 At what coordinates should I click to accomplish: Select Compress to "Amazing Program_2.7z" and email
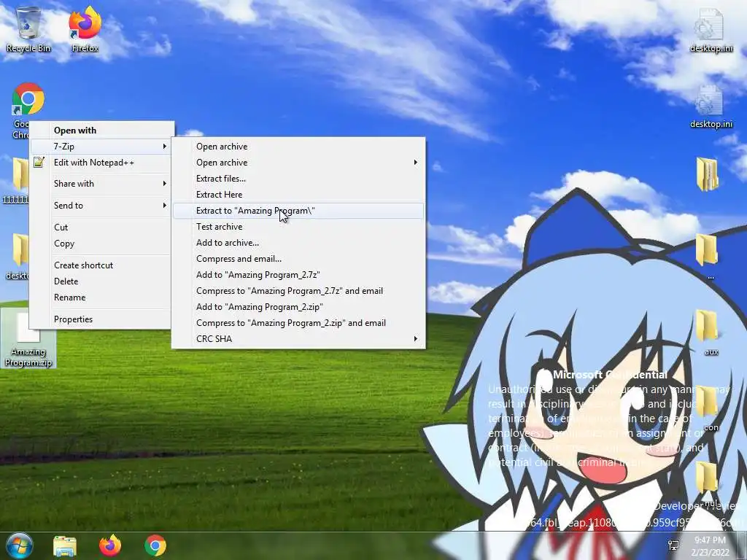(x=298, y=291)
